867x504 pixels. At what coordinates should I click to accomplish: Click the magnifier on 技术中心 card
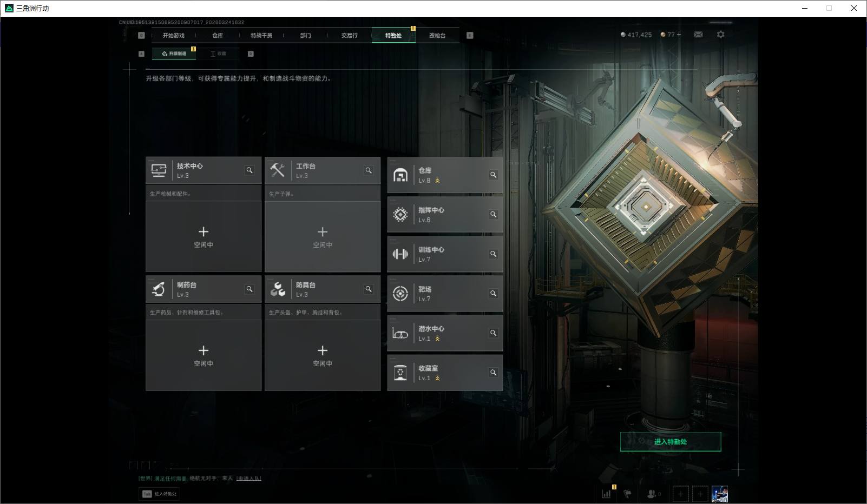(249, 170)
